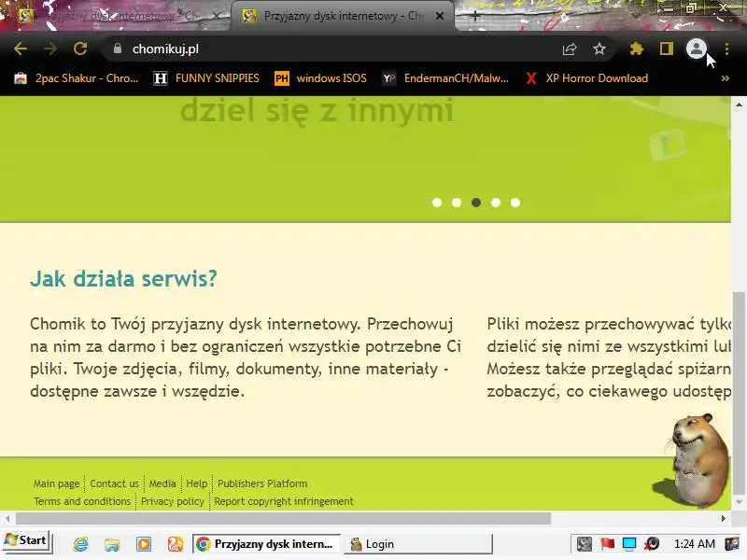Open the Publishers Platform link
Image resolution: width=747 pixels, height=560 pixels.
[x=262, y=483]
